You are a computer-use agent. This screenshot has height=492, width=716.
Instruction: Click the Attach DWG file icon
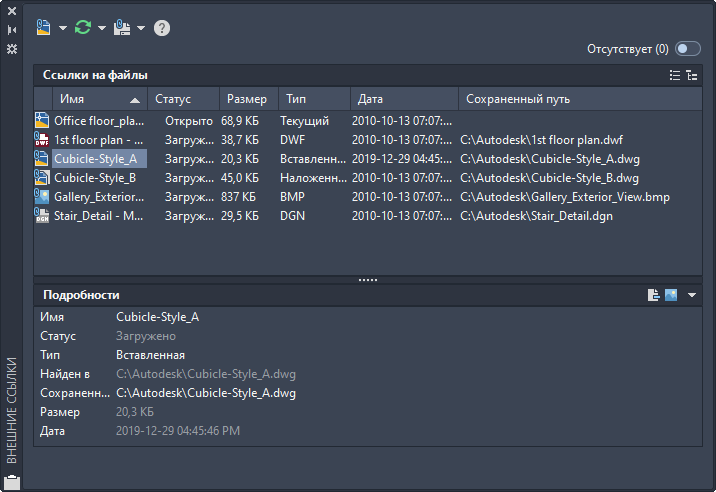click(43, 28)
